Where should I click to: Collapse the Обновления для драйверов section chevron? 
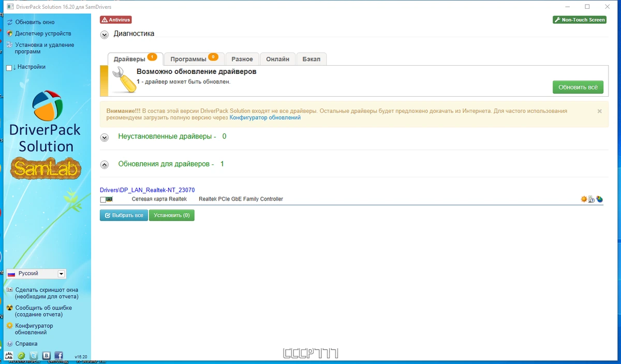click(x=105, y=165)
